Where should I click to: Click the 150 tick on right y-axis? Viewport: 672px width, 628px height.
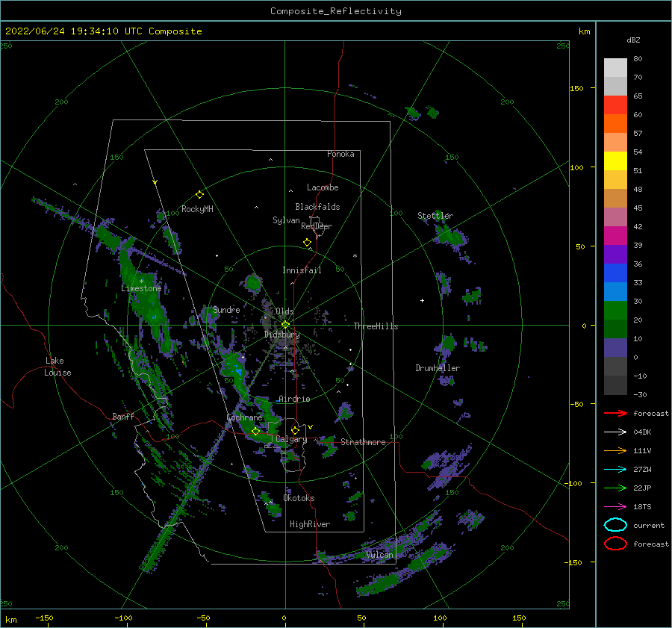pyautogui.click(x=576, y=88)
